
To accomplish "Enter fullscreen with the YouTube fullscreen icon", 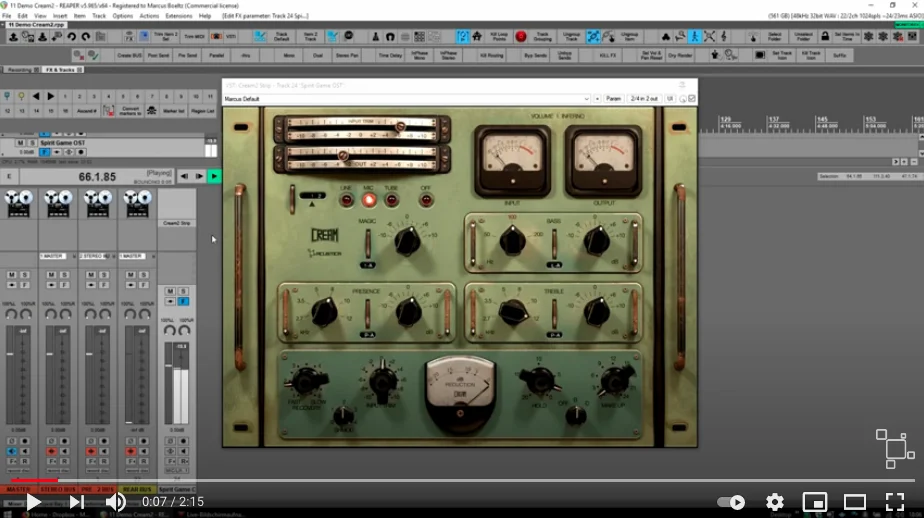I will pos(895,502).
